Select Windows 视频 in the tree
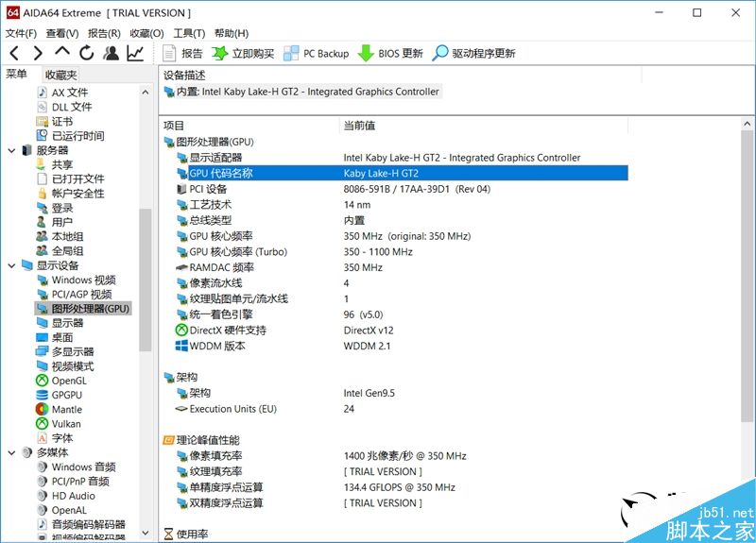Viewport: 756px width, 543px height. pos(77,280)
